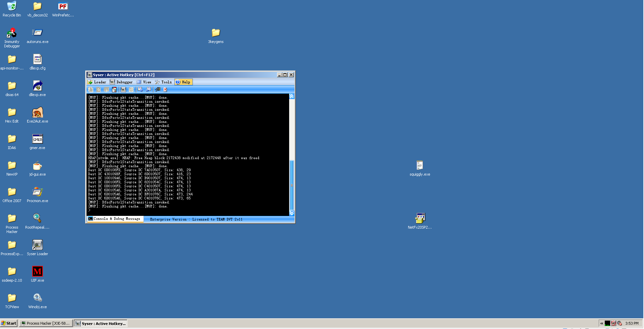Viewport: 644px width, 329px height.
Task: Select the jd-gui.exe desktop icon
Action: (x=38, y=169)
